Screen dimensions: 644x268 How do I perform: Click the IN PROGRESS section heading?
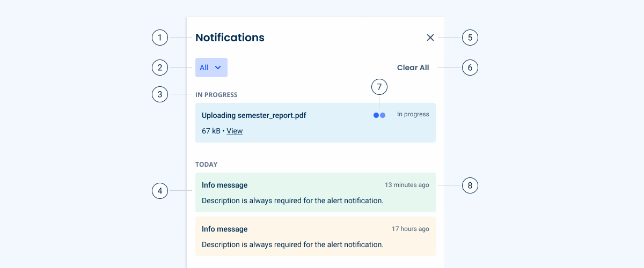216,95
